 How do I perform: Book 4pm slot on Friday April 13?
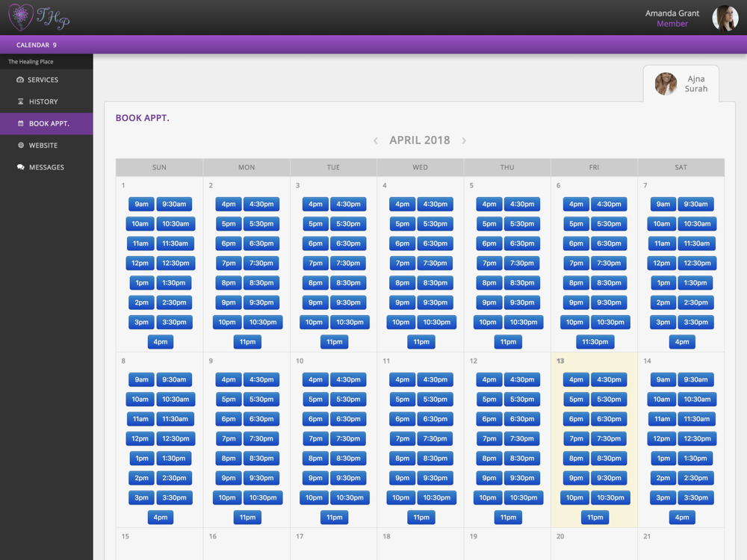click(x=576, y=380)
